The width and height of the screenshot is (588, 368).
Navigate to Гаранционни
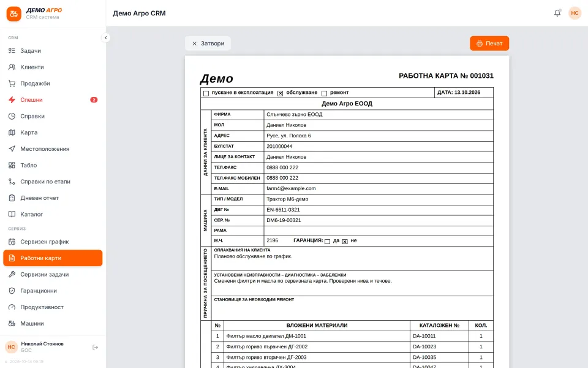point(53,291)
